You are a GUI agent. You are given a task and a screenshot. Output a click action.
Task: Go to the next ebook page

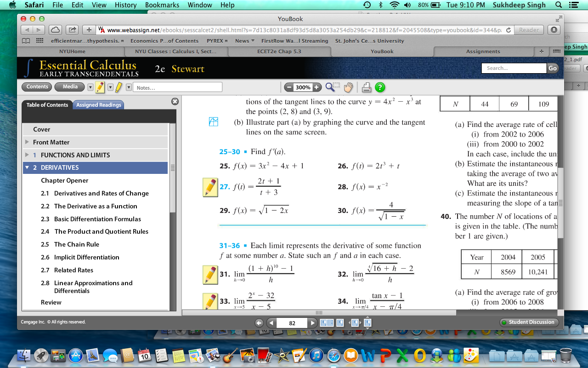[x=313, y=323]
